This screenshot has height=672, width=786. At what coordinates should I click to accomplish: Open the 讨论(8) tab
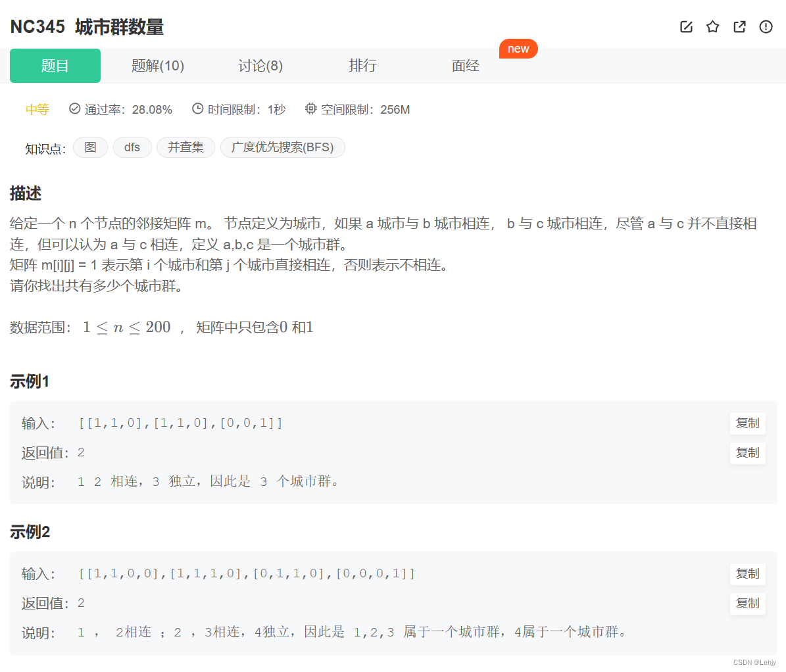click(x=260, y=66)
